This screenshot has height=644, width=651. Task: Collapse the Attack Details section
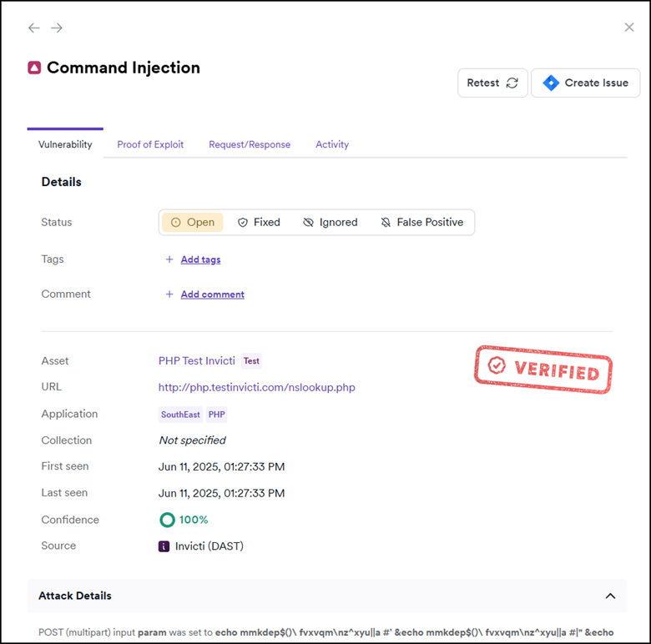[610, 596]
